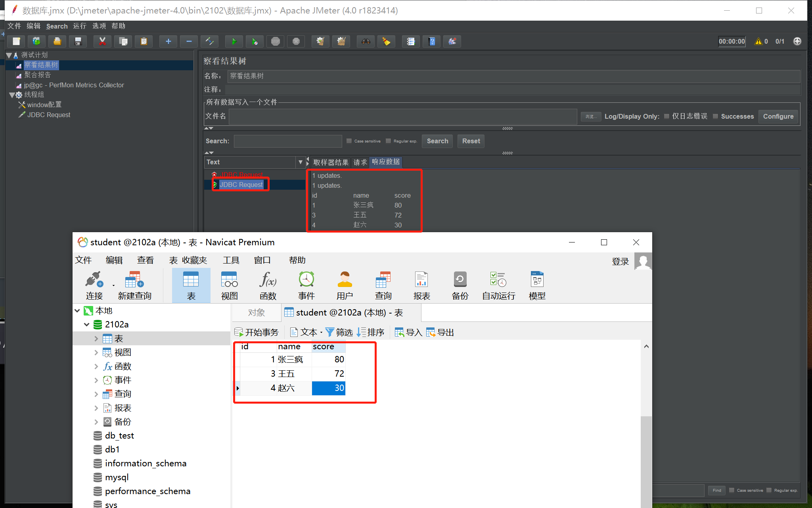
Task: Click the JMeter Save (floppy disk) icon
Action: 78,41
